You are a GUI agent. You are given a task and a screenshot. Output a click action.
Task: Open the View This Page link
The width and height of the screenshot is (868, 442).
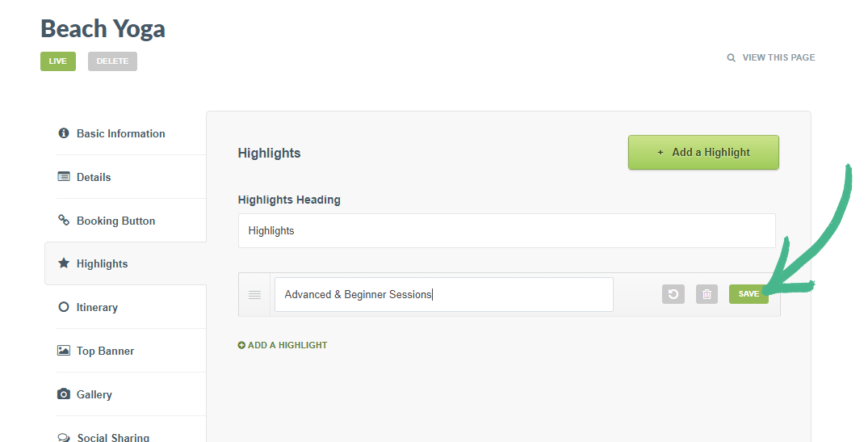tap(778, 58)
